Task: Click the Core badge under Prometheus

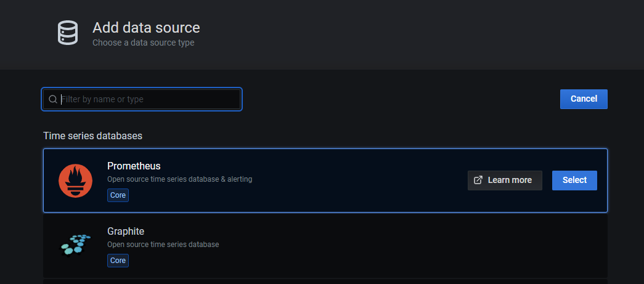Action: [118, 195]
